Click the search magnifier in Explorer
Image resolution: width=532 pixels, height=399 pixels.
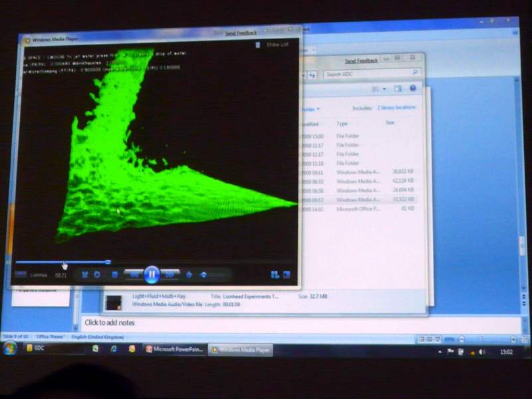[x=415, y=72]
